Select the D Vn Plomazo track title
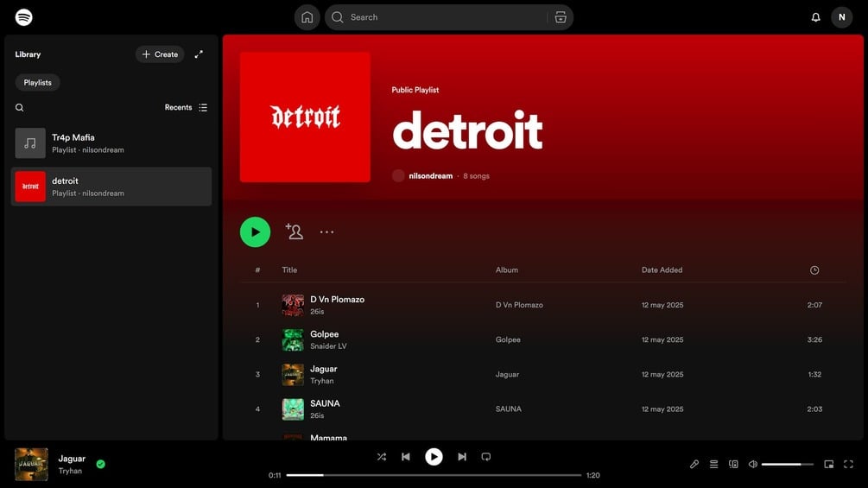 click(337, 300)
